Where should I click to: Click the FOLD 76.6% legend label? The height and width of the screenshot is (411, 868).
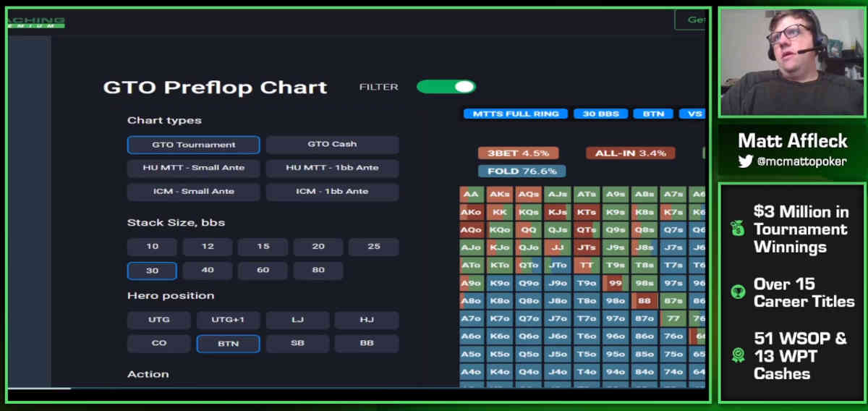pos(522,171)
